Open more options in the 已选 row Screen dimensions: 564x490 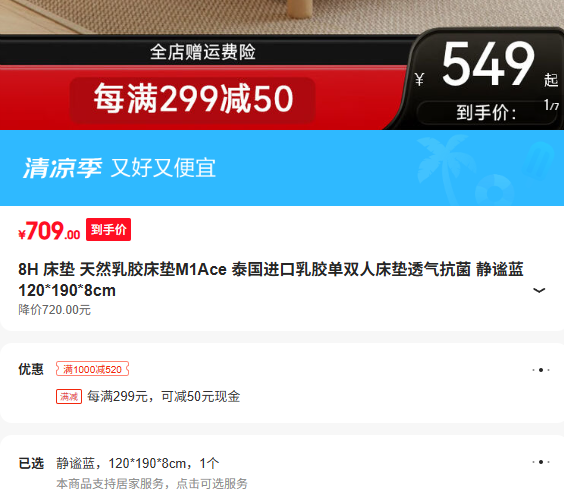(541, 462)
